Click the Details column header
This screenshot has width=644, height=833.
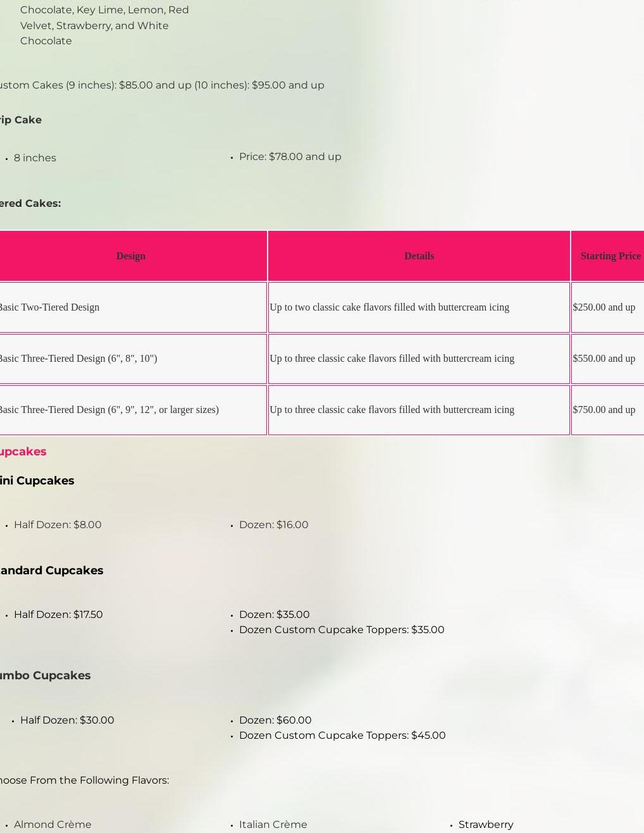[x=419, y=256]
